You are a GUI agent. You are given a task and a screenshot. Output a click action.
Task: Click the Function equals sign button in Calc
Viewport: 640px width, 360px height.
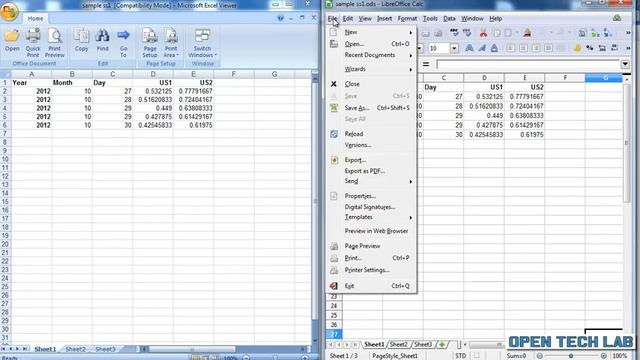coord(426,64)
